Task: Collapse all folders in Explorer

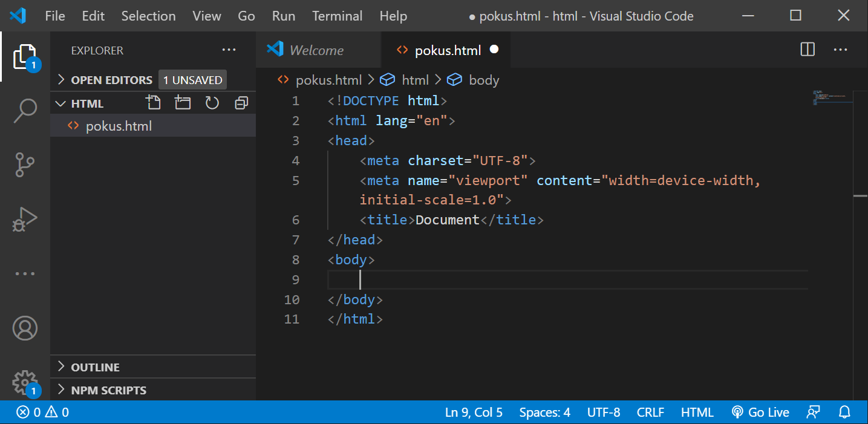Action: pyautogui.click(x=241, y=103)
